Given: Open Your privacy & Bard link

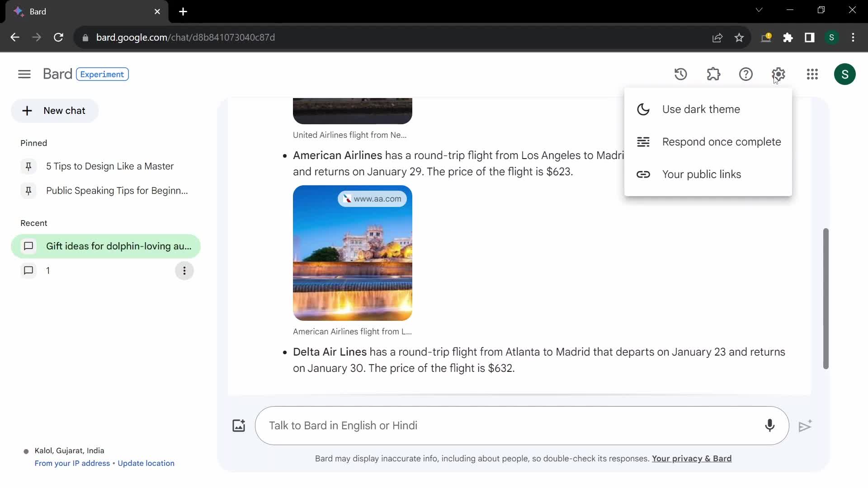Looking at the screenshot, I should [x=692, y=458].
